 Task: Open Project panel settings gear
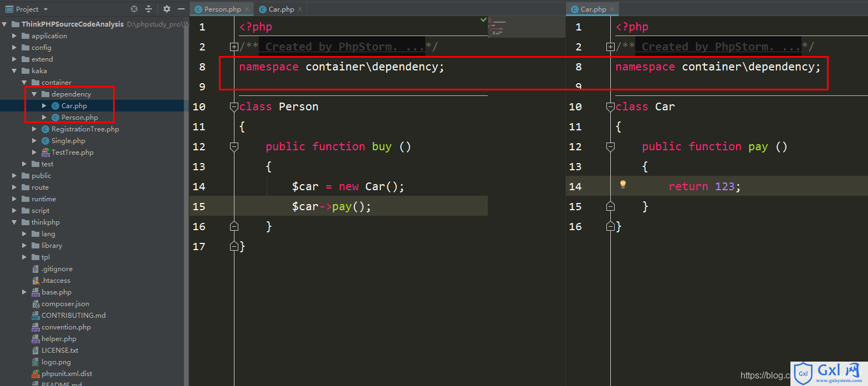[167, 9]
